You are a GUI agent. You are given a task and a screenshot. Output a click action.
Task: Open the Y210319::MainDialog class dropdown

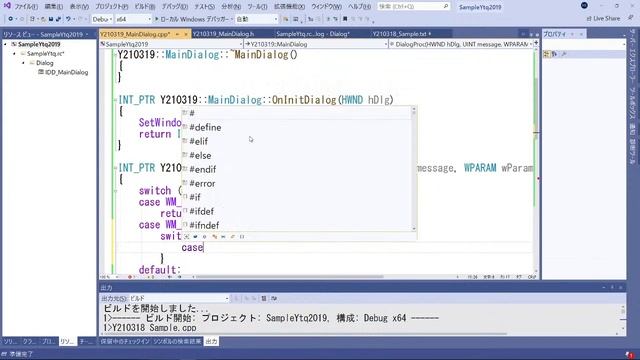pyautogui.click(x=316, y=44)
